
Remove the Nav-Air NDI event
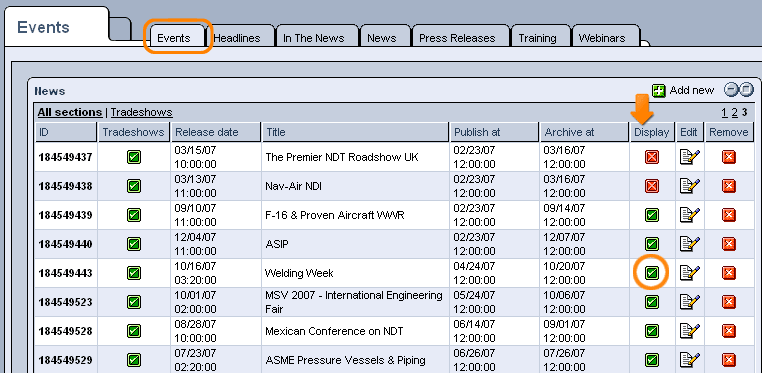(728, 186)
